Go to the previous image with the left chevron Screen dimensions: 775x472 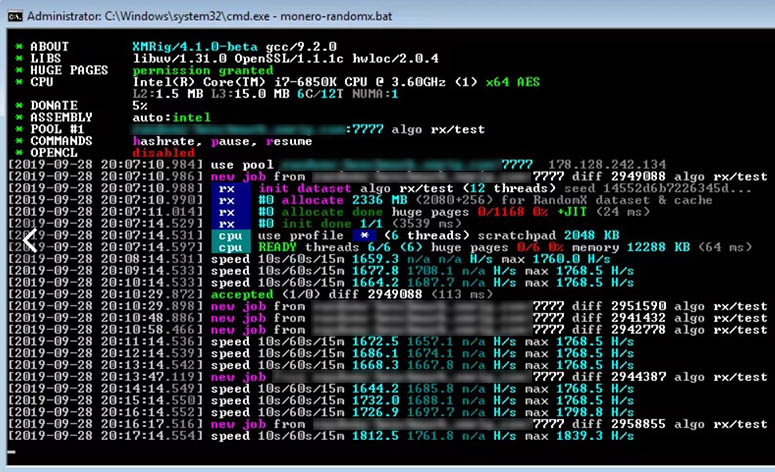(31, 238)
